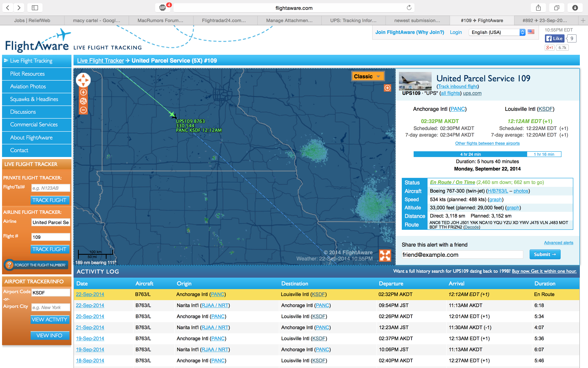Open the speed graph link
The width and height of the screenshot is (588, 368).
[496, 199]
